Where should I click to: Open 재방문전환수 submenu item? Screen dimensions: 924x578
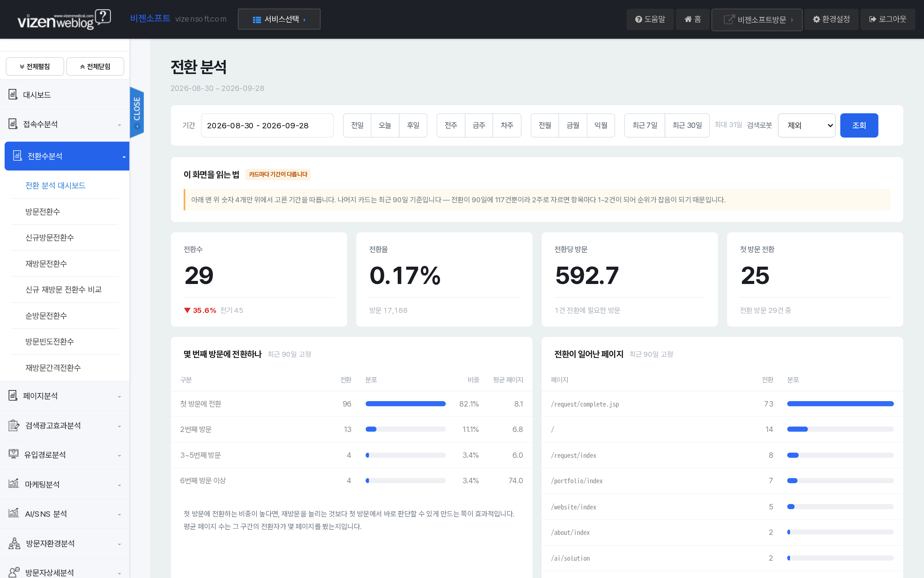(x=46, y=264)
